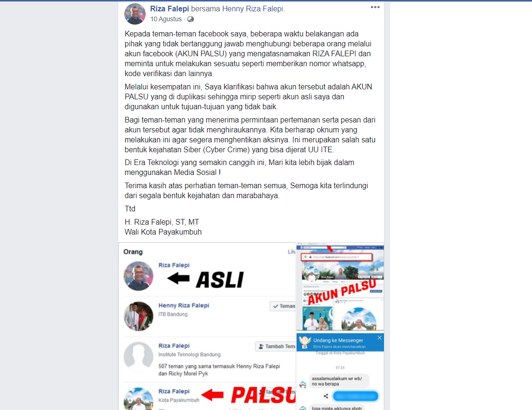
Task: Open tagged Henny Riza Falepi link
Action: 253,9
